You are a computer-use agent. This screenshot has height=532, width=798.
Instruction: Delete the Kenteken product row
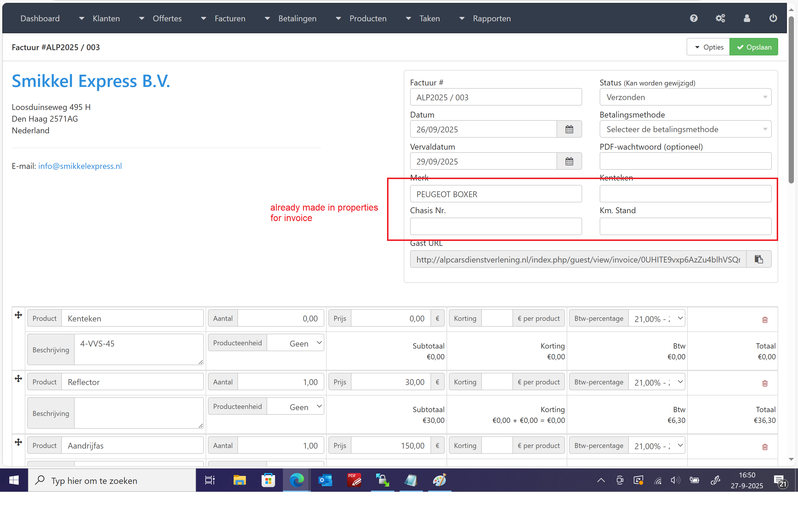pyautogui.click(x=765, y=320)
